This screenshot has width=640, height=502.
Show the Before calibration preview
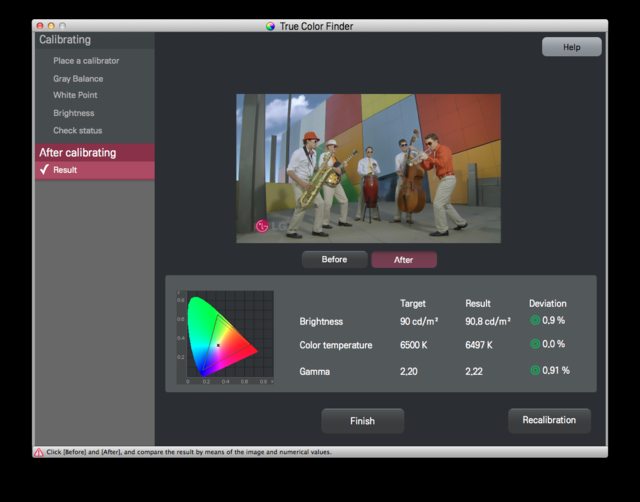[334, 260]
